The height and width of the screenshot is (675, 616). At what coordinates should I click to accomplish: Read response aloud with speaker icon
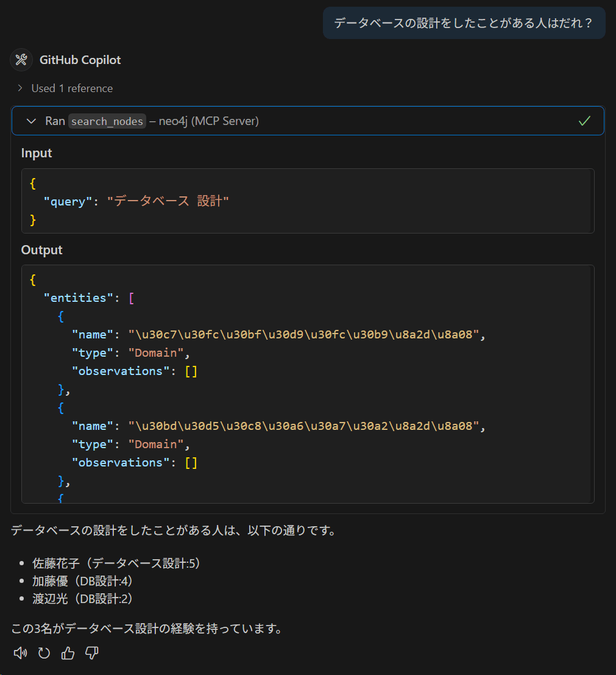(20, 653)
